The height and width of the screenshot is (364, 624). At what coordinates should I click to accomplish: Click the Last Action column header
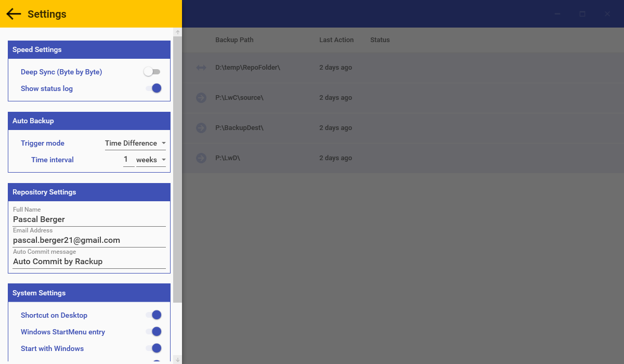pyautogui.click(x=336, y=40)
